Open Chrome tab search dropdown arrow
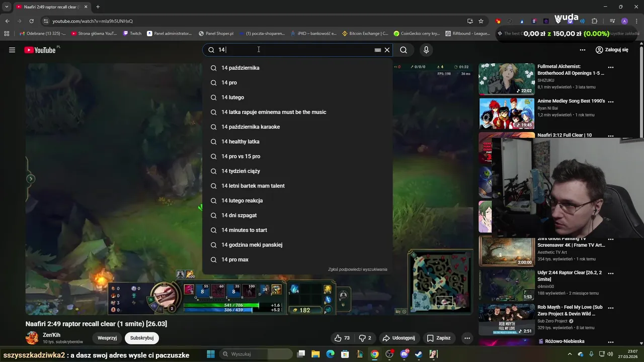Viewport: 644px width, 362px height. [7, 7]
